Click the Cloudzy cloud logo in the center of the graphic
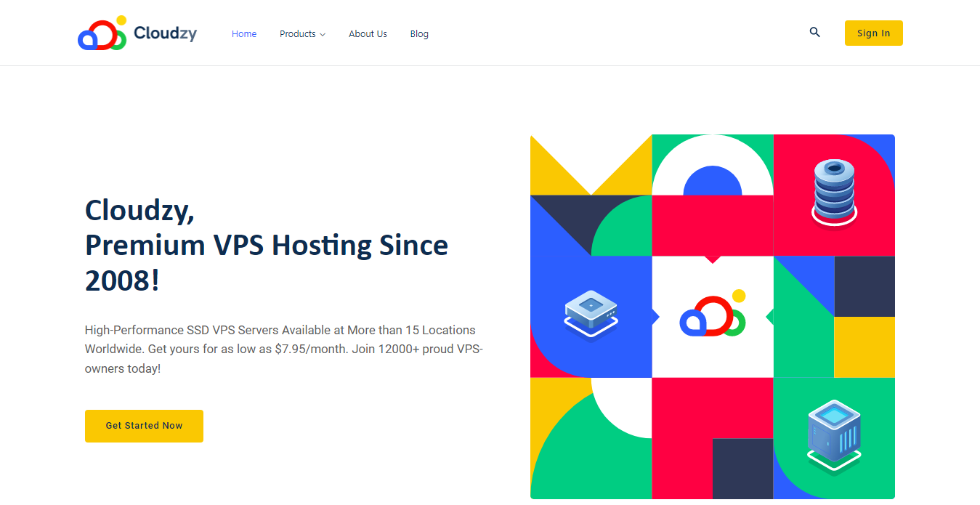 (713, 313)
